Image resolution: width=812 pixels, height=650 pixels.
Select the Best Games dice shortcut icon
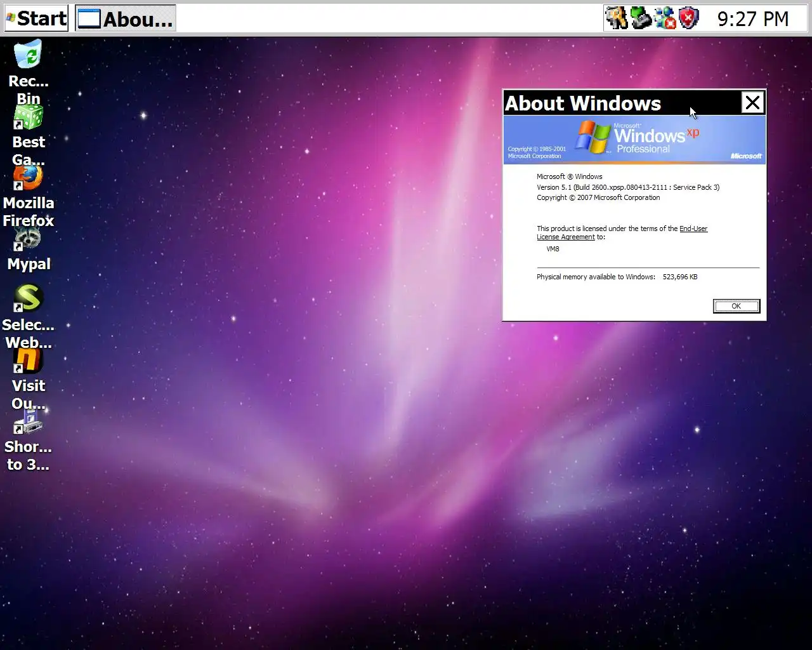coord(28,117)
